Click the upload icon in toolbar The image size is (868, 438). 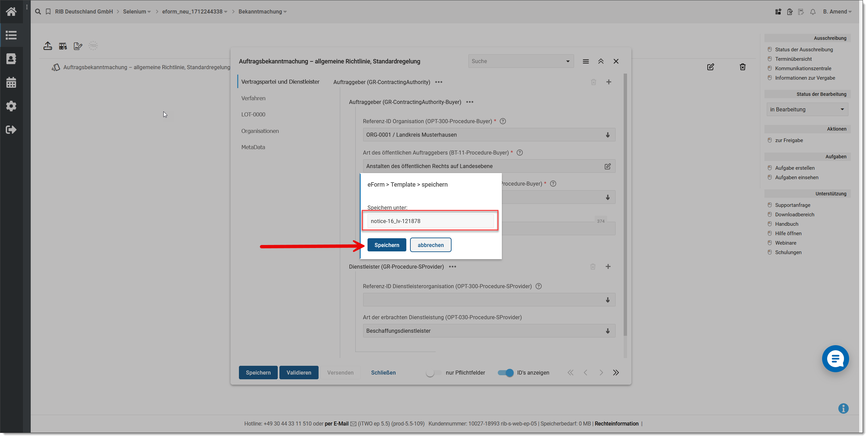coord(48,46)
